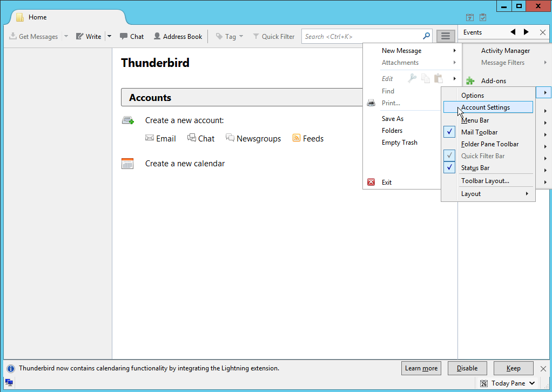This screenshot has height=392, width=552.
Task: Disable the Lightning extension
Action: click(467, 368)
